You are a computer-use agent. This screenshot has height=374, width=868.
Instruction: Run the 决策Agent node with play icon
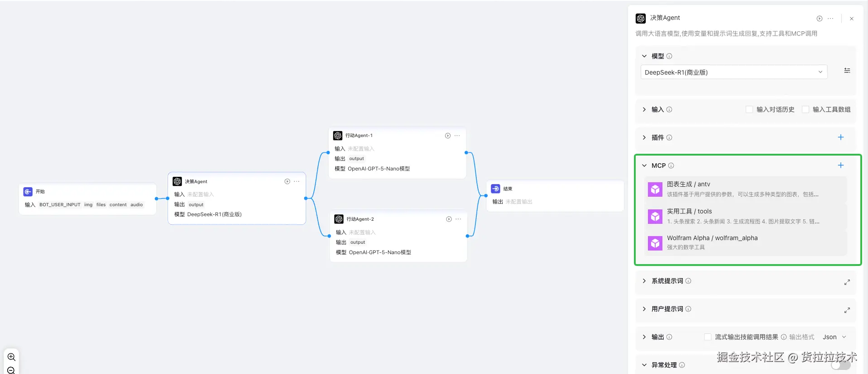(x=287, y=181)
